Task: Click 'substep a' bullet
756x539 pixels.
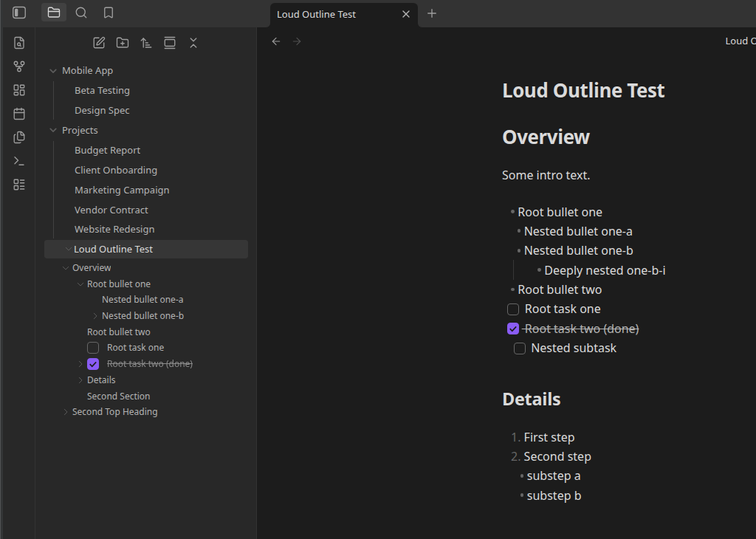Action: pyautogui.click(x=554, y=476)
